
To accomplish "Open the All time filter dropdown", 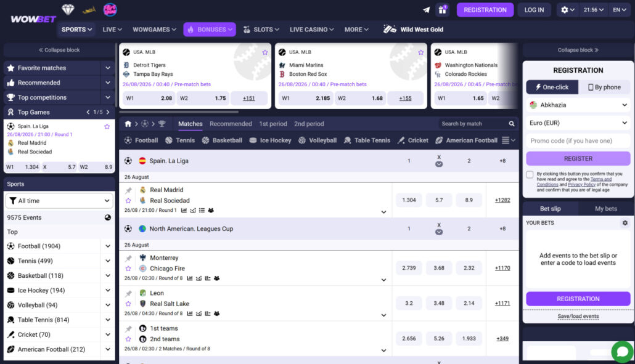I will 59,201.
